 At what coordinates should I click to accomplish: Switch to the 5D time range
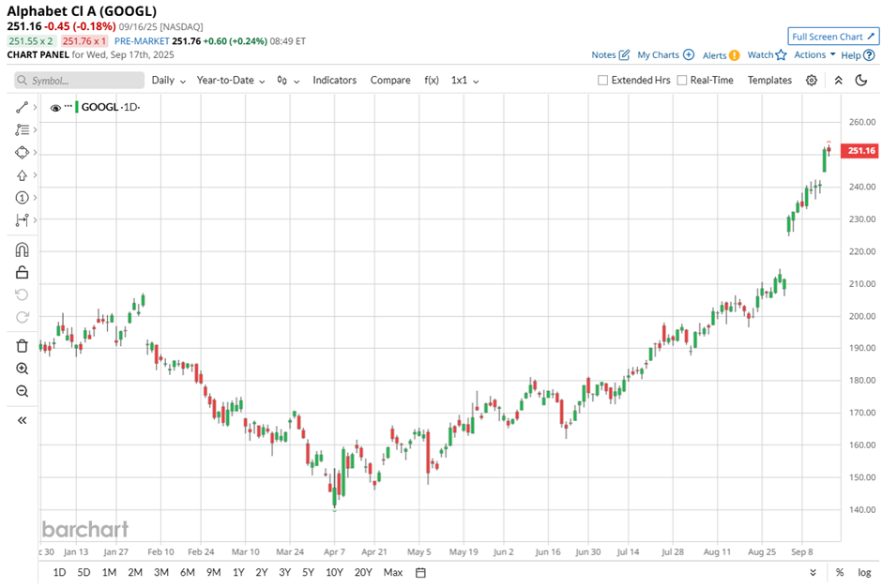pyautogui.click(x=84, y=572)
